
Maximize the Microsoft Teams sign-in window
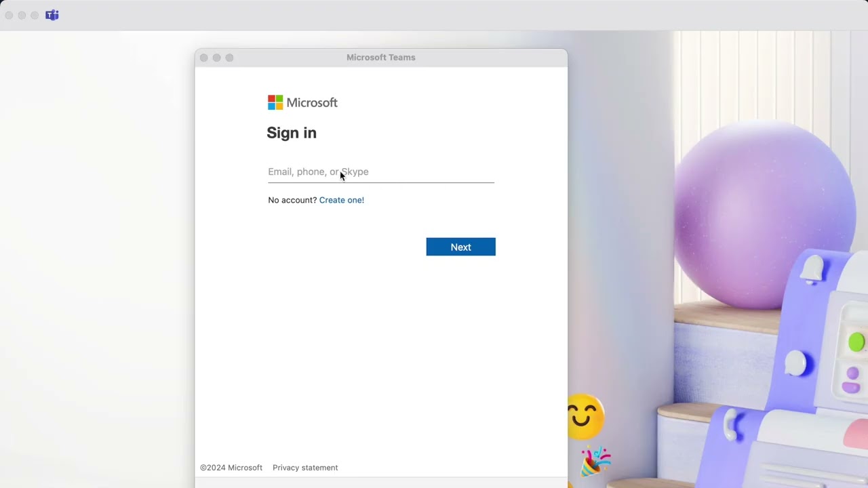pyautogui.click(x=230, y=58)
